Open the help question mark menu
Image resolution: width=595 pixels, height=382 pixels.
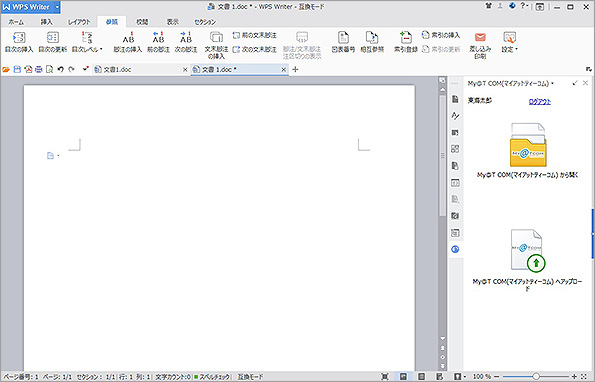click(524, 6)
